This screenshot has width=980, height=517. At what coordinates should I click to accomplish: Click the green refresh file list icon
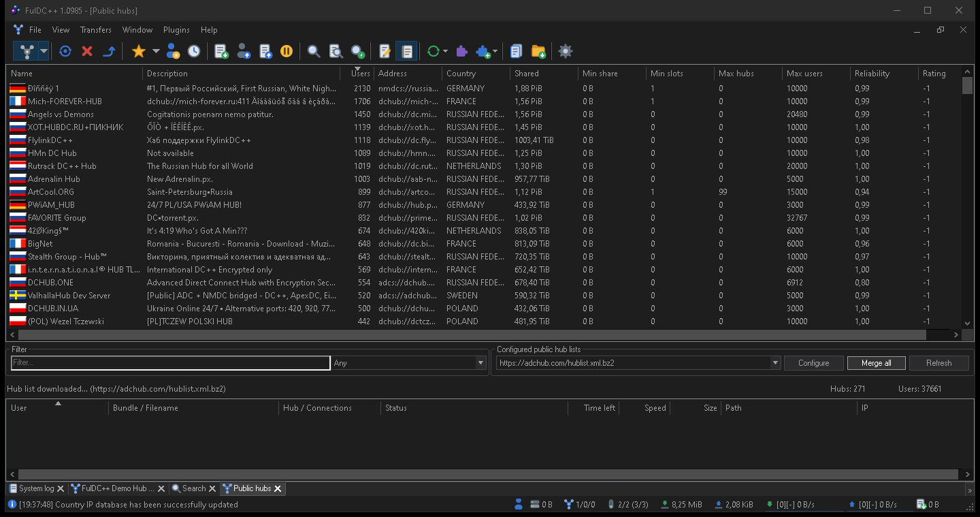pyautogui.click(x=433, y=51)
